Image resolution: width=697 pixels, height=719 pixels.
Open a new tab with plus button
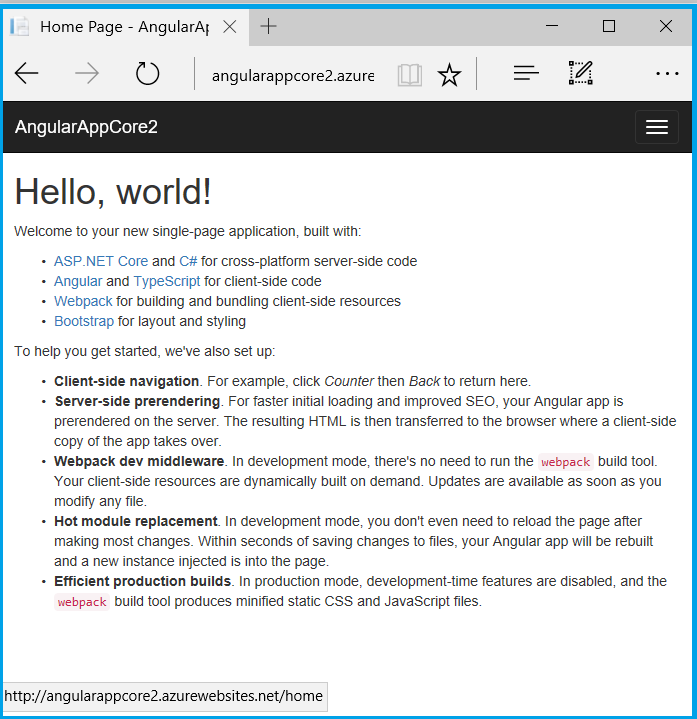coord(268,27)
